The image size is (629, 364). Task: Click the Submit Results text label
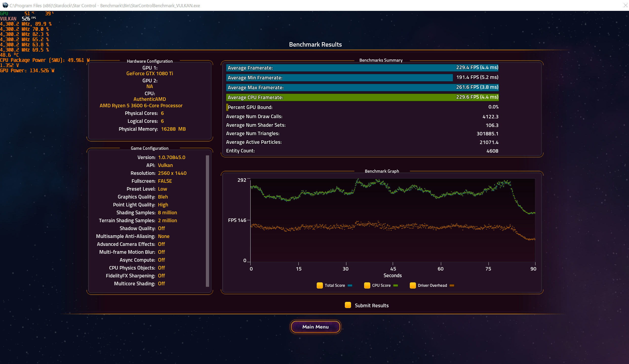click(372, 305)
